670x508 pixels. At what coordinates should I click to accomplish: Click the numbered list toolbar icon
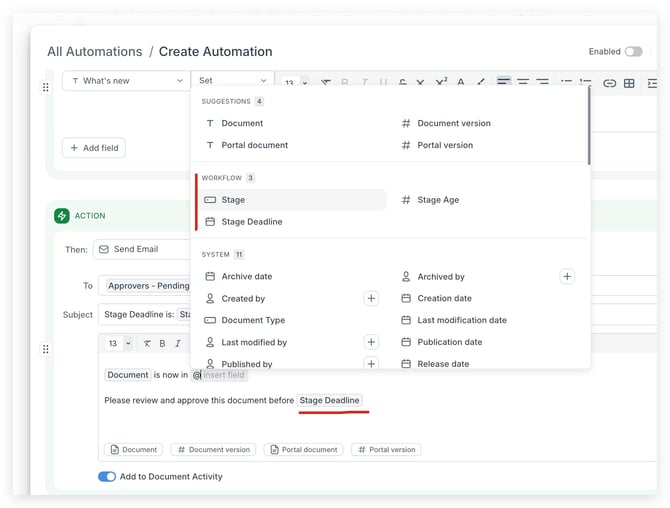click(585, 81)
